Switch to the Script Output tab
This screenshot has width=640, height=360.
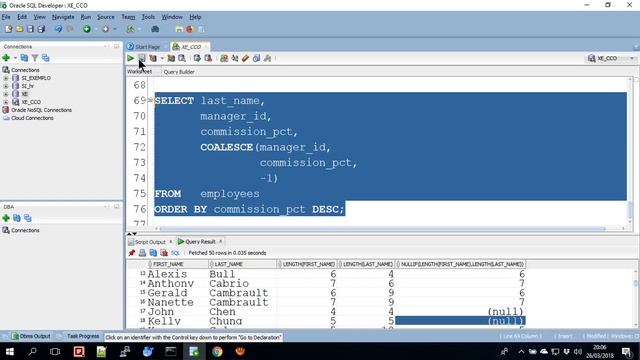click(150, 242)
